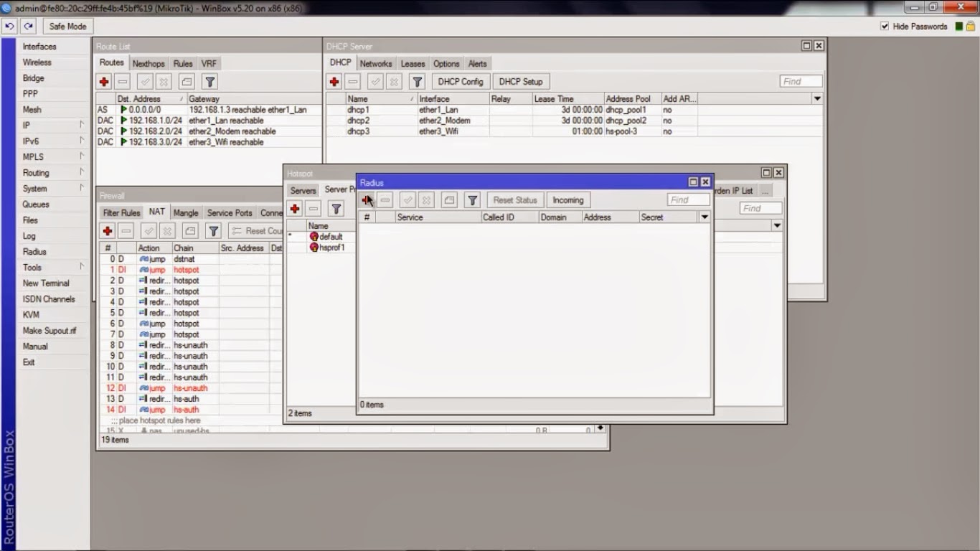This screenshot has height=551, width=980.
Task: Switch to Leases tab in DHCP Server
Action: tap(413, 63)
